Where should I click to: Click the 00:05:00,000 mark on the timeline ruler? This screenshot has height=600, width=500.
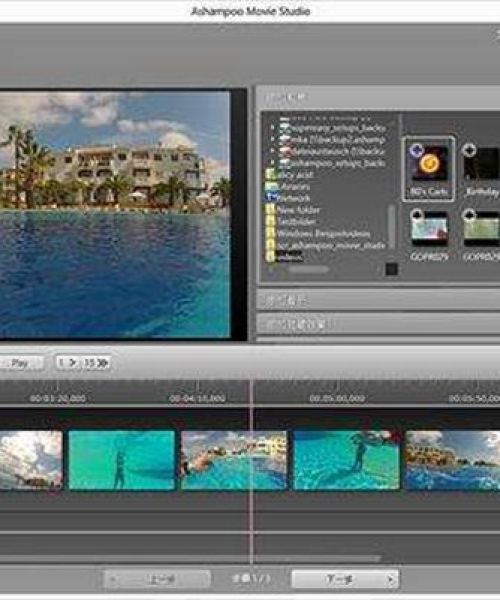pyautogui.click(x=337, y=398)
